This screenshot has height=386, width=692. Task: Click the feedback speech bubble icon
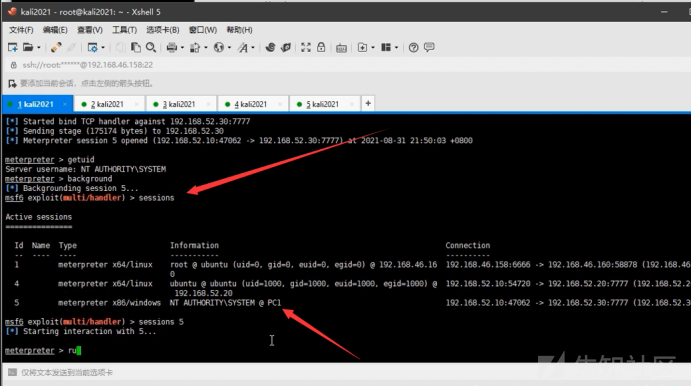point(429,47)
